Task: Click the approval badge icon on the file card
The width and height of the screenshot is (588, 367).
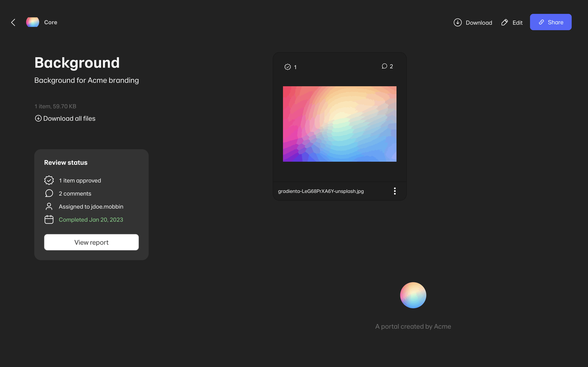Action: coord(287,67)
